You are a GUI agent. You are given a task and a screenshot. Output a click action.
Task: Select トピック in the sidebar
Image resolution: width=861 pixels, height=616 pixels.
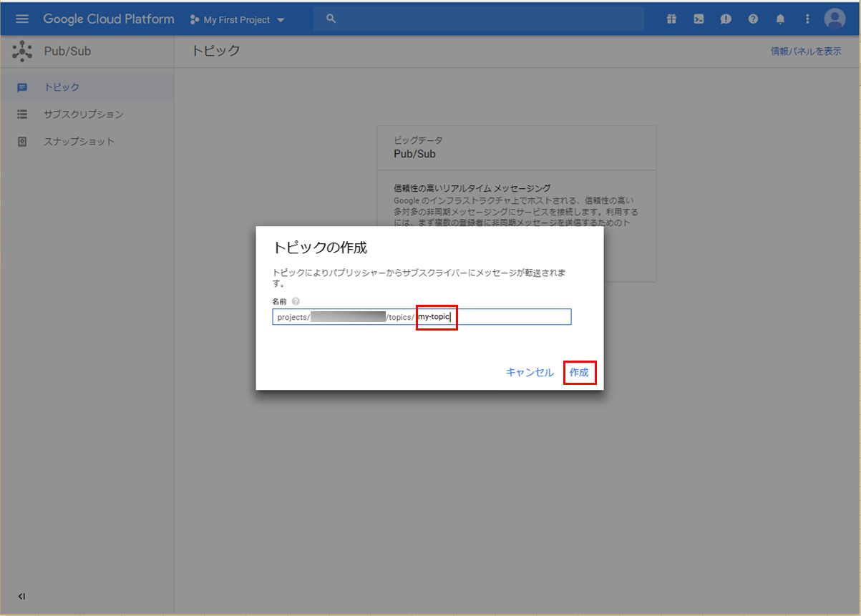(62, 87)
